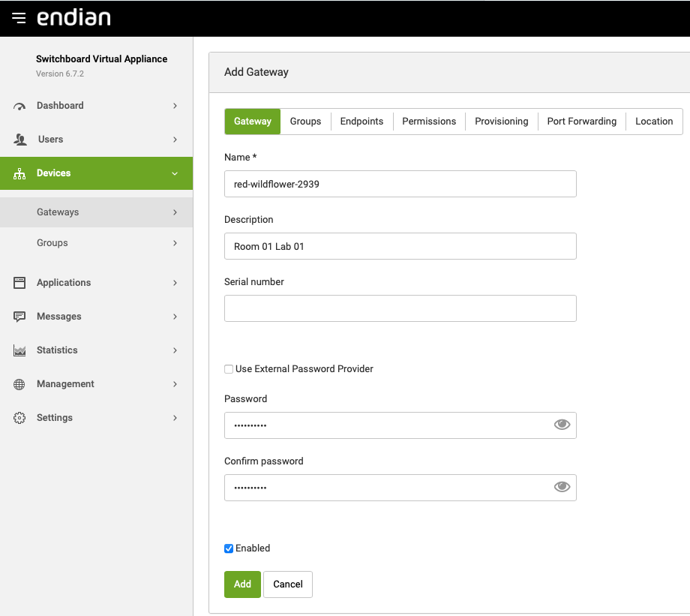Reveal the Password field with eye icon
The image size is (690, 616).
pyautogui.click(x=562, y=425)
